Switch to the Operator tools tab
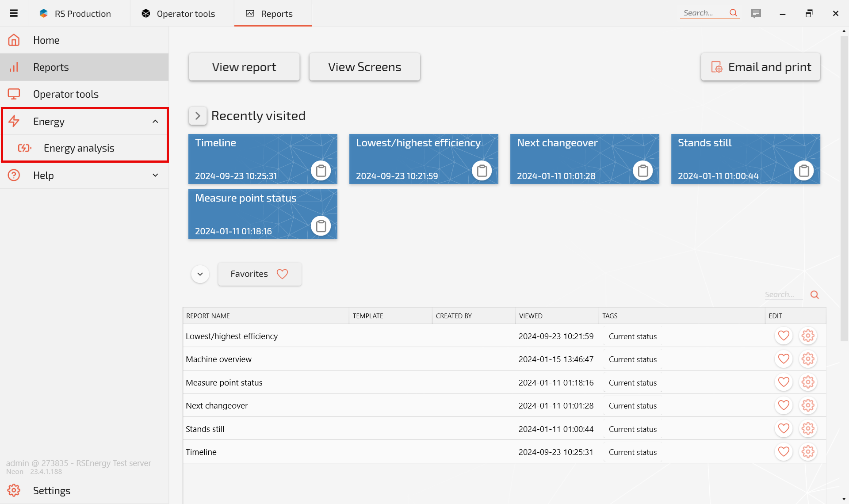 coord(182,14)
